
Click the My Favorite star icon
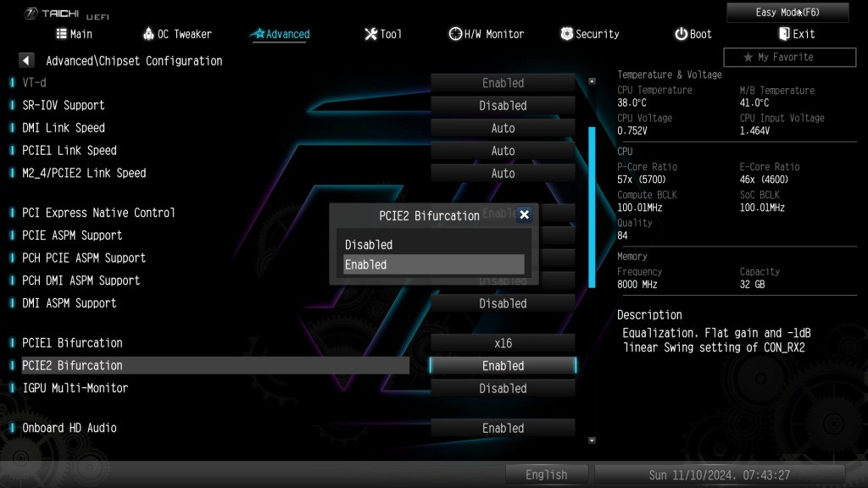pos(748,57)
